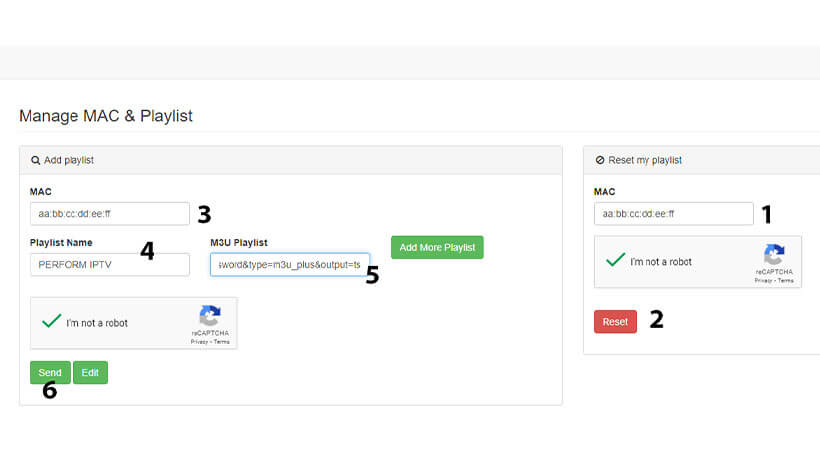Open Terms link in right reCAPTCHA box
The width and height of the screenshot is (820, 461).
tap(785, 281)
